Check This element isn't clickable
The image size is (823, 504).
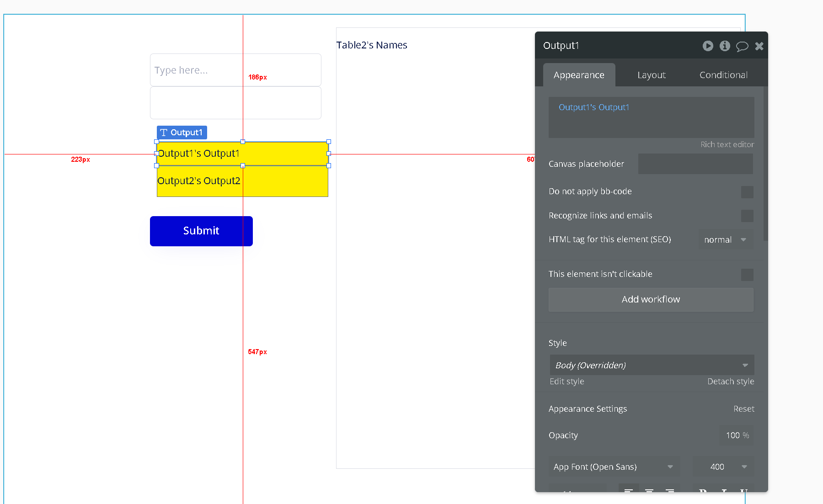point(747,275)
